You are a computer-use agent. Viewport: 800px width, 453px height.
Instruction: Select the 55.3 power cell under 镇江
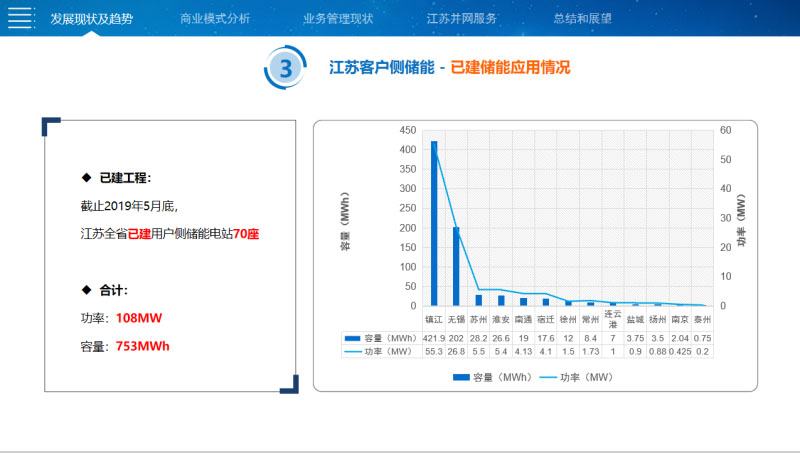pos(434,351)
